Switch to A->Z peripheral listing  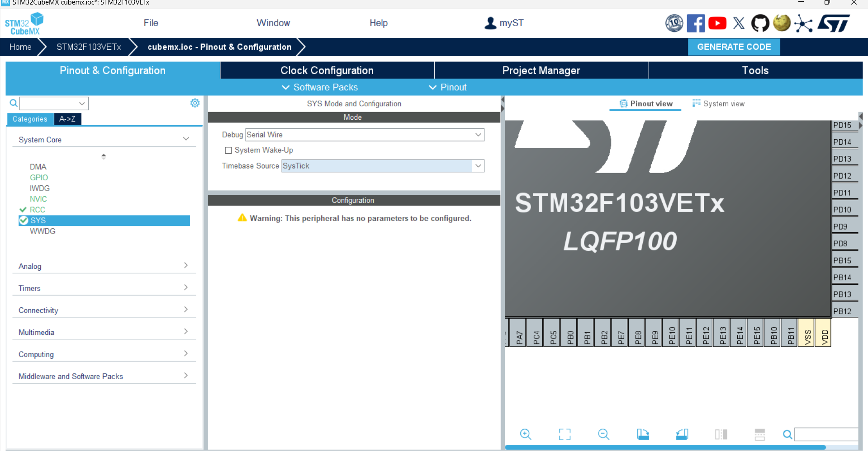pyautogui.click(x=67, y=119)
